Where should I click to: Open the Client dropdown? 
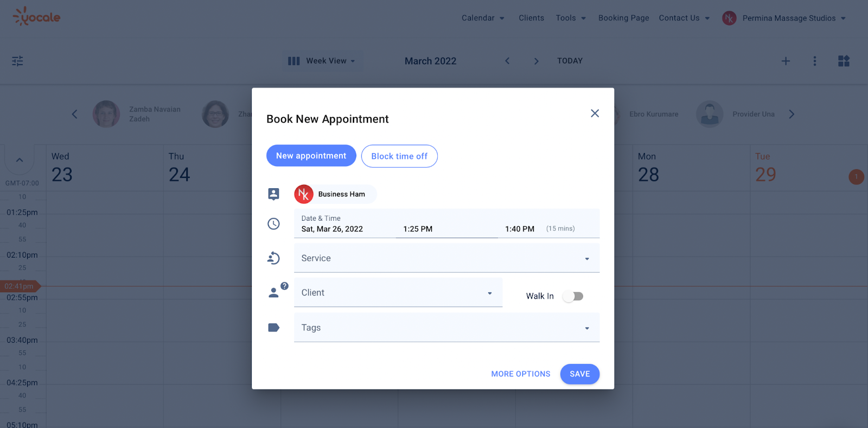(x=398, y=293)
